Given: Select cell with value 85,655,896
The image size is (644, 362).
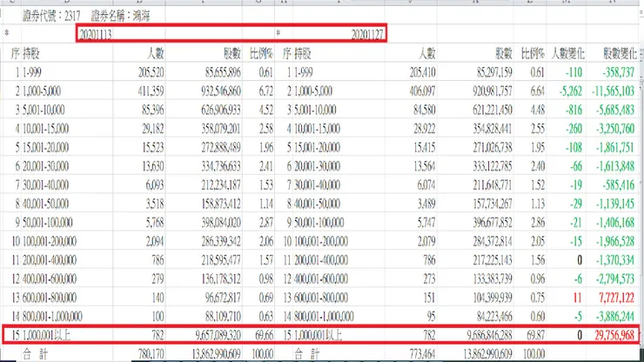Looking at the screenshot, I should 223,72.
